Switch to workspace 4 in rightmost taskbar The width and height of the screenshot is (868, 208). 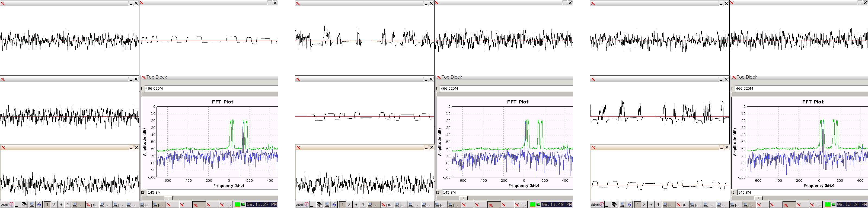(658, 204)
